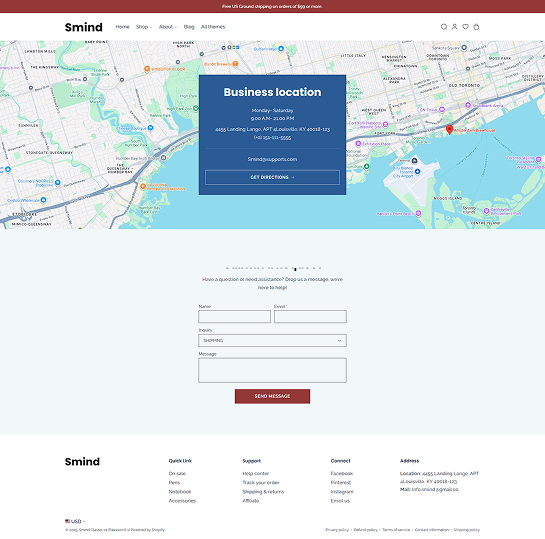Click the Email input field

click(310, 317)
